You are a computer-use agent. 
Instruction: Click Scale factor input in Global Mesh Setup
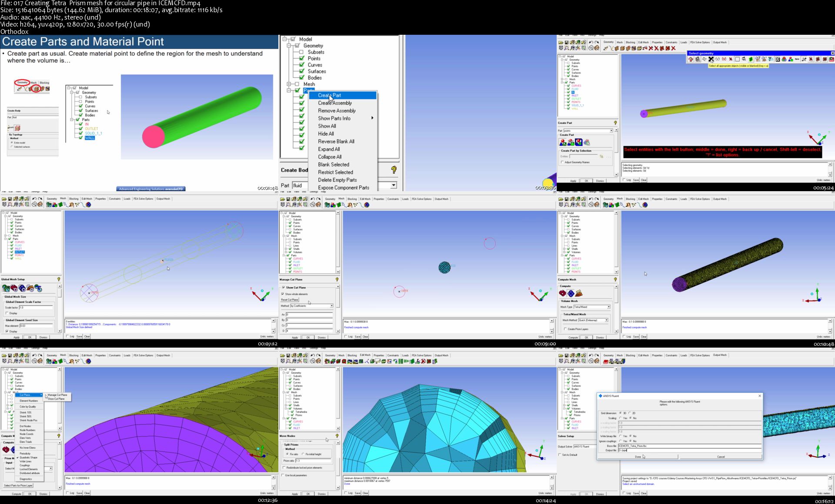pos(36,307)
